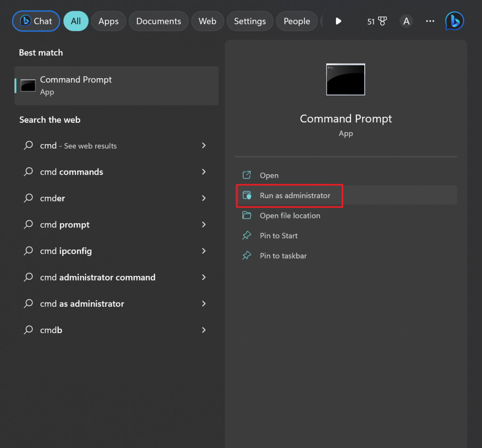The height and width of the screenshot is (448, 482).
Task: Open the Microsoft Rewards trophy icon
Action: (382, 21)
